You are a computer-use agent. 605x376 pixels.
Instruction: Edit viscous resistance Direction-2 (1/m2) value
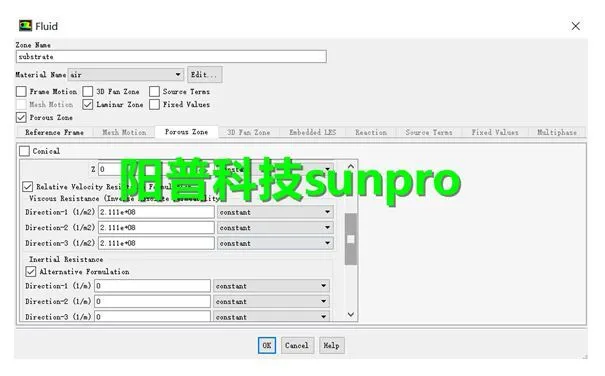(156, 227)
